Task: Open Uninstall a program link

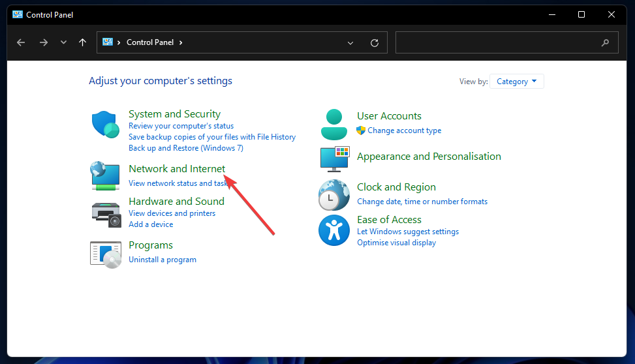Action: pyautogui.click(x=163, y=260)
